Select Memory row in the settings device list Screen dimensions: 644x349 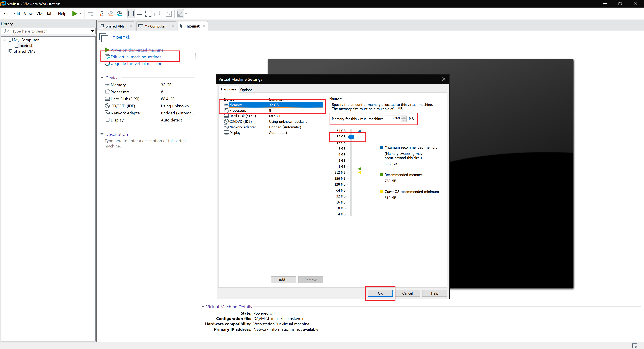(273, 105)
